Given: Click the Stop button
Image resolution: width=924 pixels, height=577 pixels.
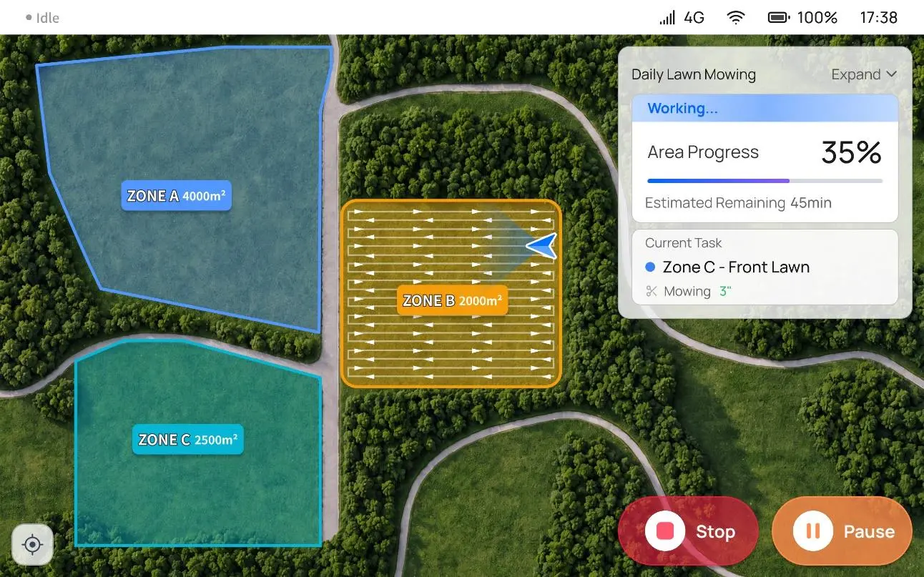Looking at the screenshot, I should coord(688,531).
